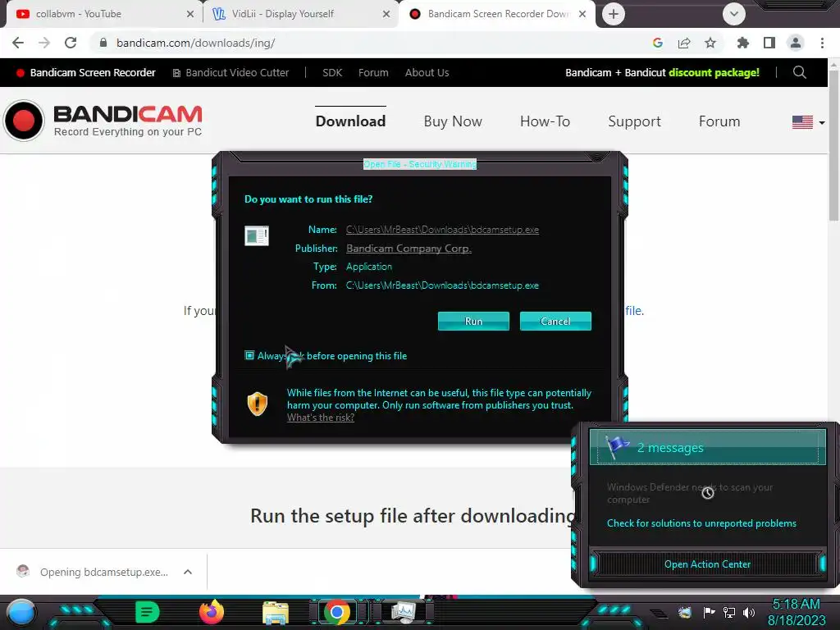Open the Chrome extensions puzzle icon

(x=743, y=43)
